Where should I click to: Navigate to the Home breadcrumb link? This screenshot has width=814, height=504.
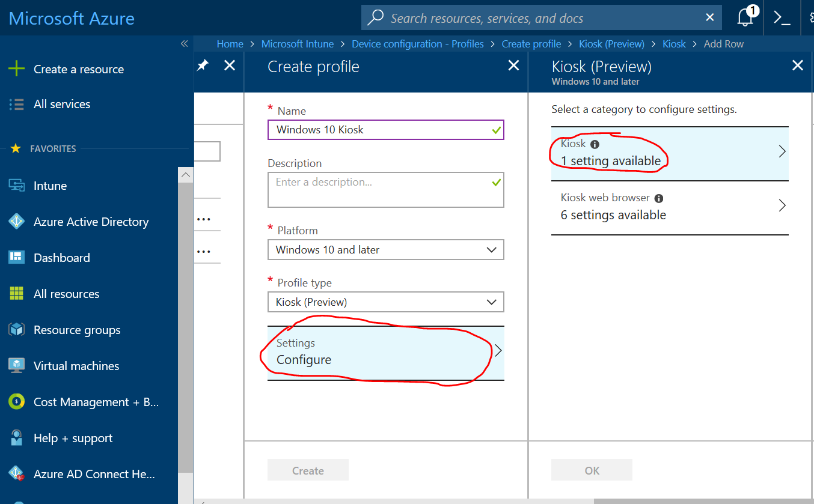point(230,43)
